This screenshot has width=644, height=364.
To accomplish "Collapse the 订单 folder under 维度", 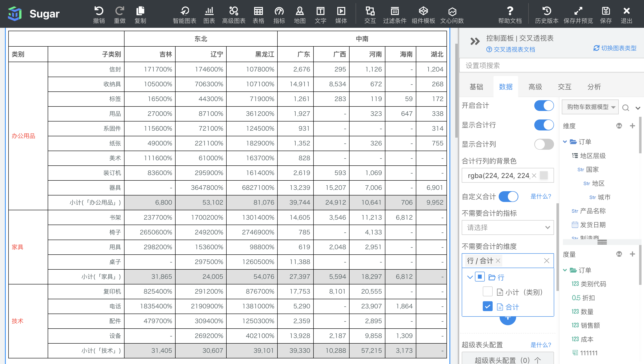I will 565,142.
